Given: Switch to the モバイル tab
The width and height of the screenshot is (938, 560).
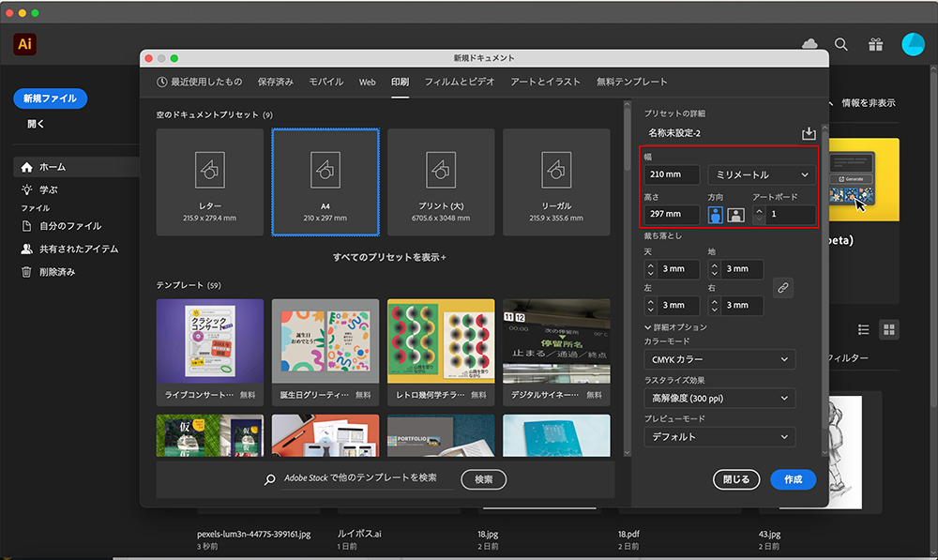Looking at the screenshot, I should (326, 82).
